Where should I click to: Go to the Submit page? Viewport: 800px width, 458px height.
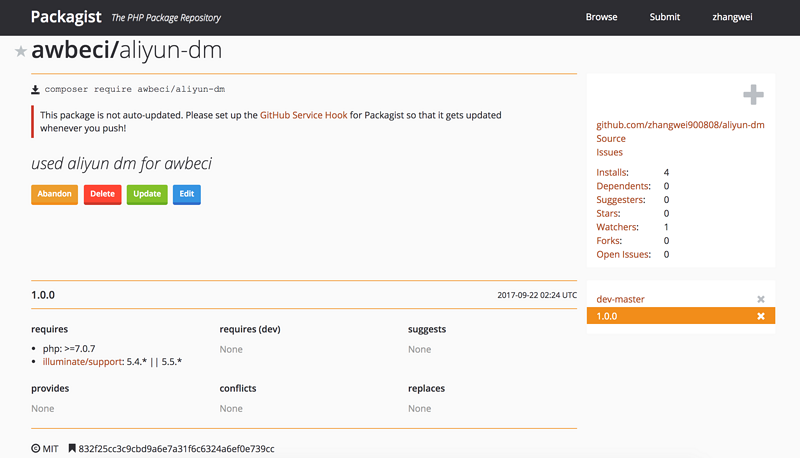tap(664, 17)
